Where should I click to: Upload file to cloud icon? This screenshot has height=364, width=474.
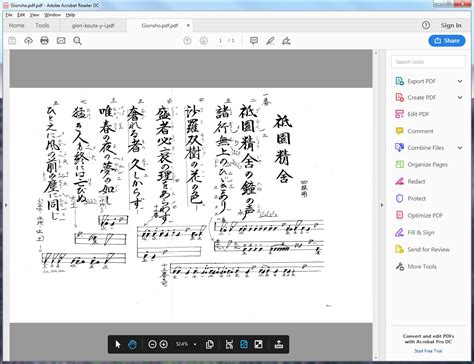28,41
